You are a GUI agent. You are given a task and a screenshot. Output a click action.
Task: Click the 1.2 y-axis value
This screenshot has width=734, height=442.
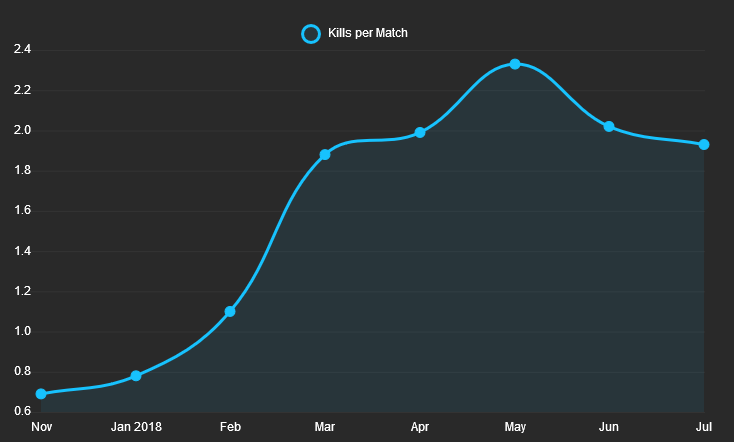click(22, 291)
